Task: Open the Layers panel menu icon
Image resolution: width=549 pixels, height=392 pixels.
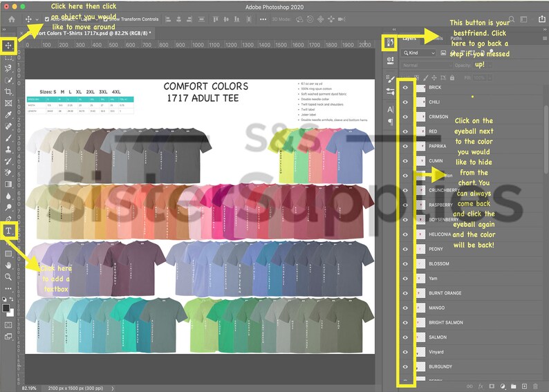Action: coord(544,38)
